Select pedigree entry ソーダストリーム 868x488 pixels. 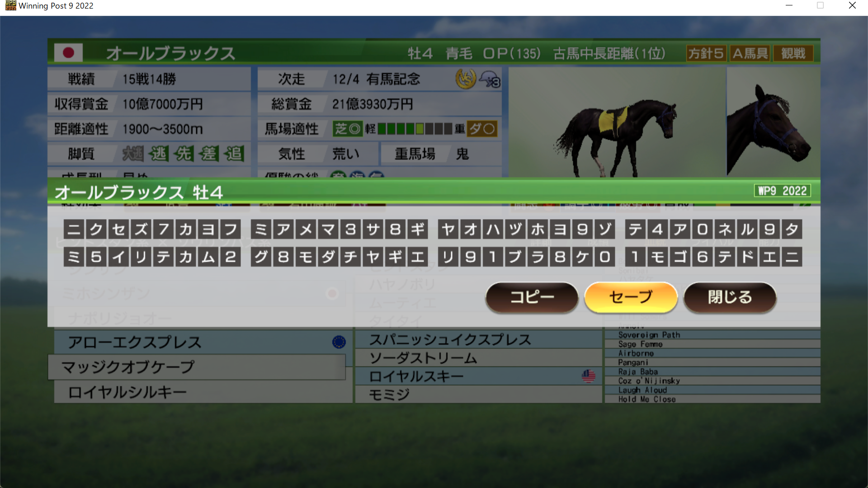(479, 358)
